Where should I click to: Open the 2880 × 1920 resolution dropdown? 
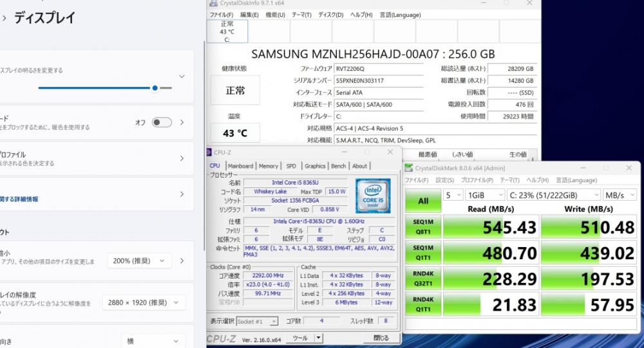click(144, 302)
